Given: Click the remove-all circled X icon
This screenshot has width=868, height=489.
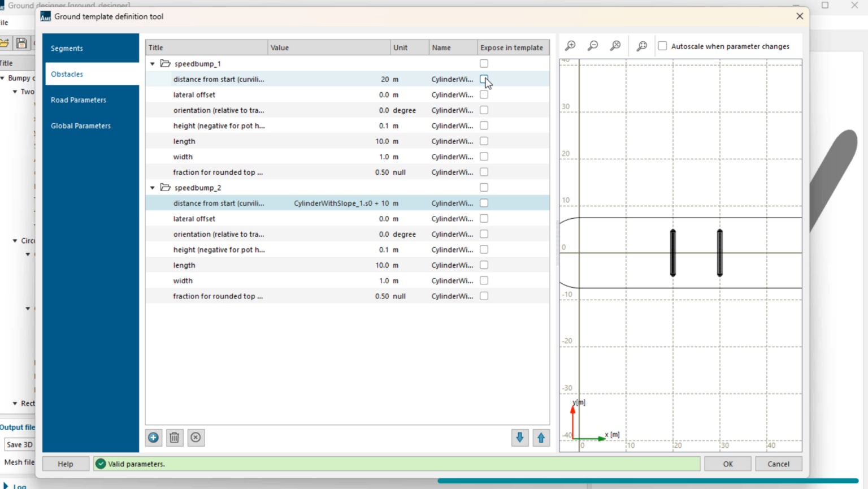Looking at the screenshot, I should point(196,438).
